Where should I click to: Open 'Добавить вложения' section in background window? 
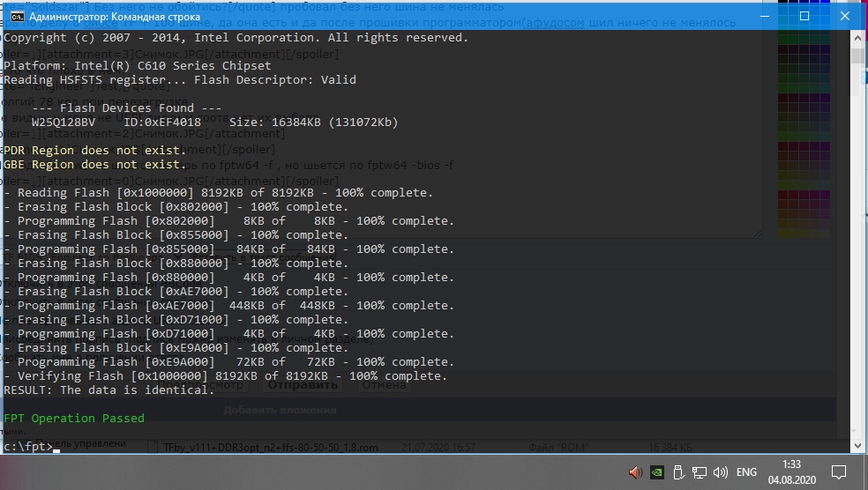280,410
